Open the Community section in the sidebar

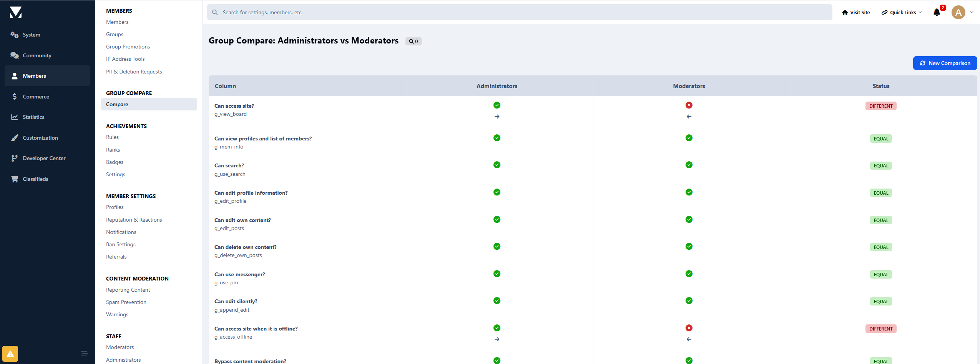pos(37,55)
